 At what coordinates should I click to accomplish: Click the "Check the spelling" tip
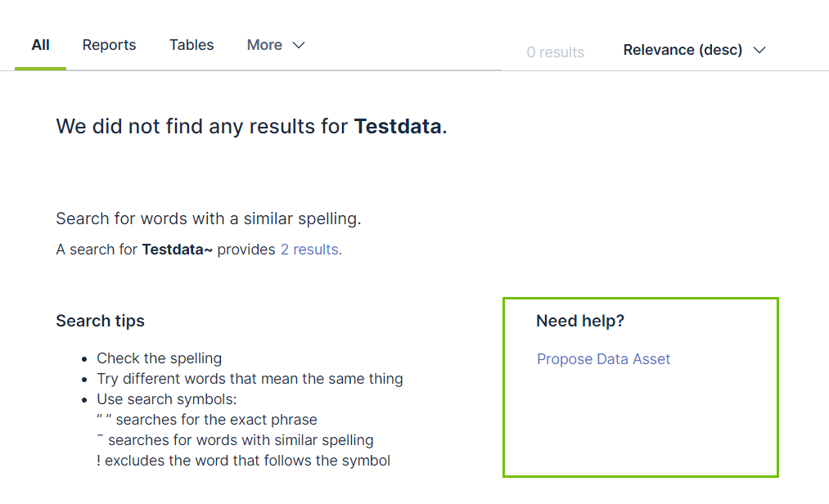tap(159, 358)
